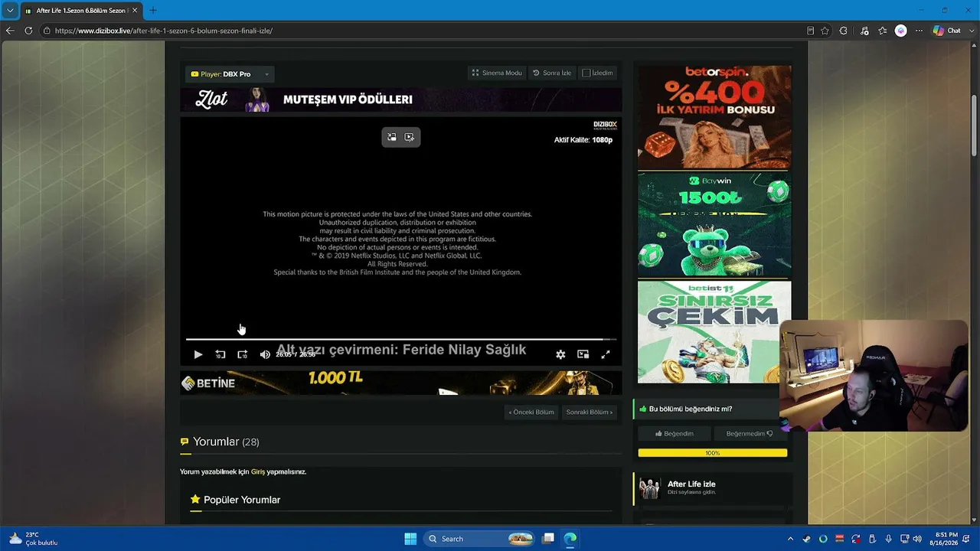Open a new browser tab
The height and width of the screenshot is (551, 980).
(x=153, y=11)
